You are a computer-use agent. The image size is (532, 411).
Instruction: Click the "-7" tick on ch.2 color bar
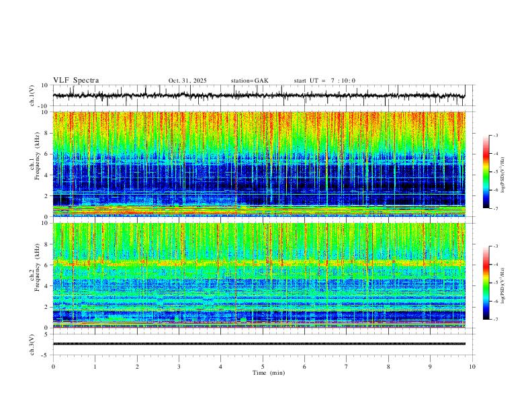[x=496, y=320]
